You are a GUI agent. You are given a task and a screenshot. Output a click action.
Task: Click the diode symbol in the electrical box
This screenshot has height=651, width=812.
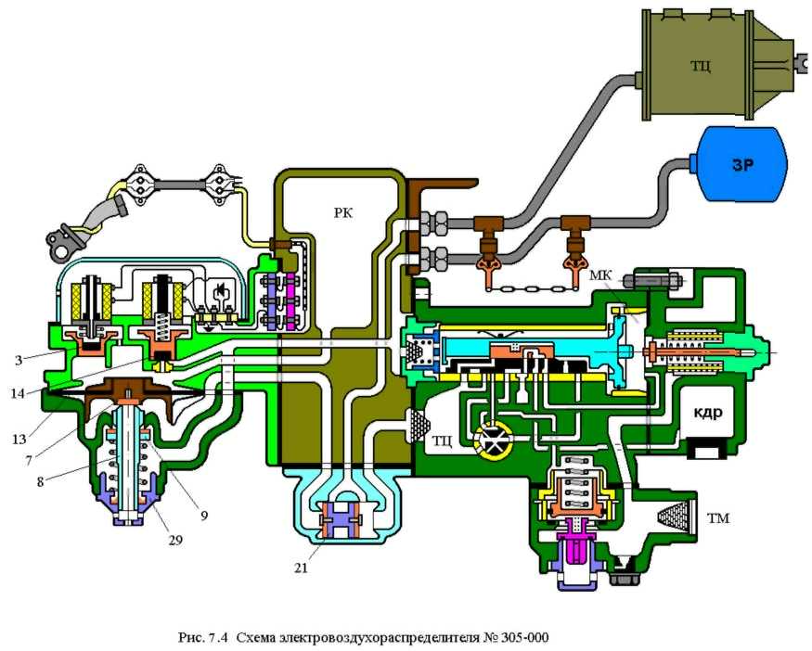click(x=222, y=291)
